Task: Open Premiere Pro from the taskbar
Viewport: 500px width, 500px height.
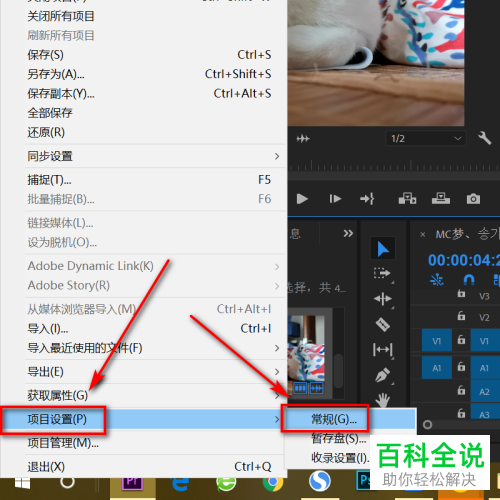Action: (x=132, y=483)
